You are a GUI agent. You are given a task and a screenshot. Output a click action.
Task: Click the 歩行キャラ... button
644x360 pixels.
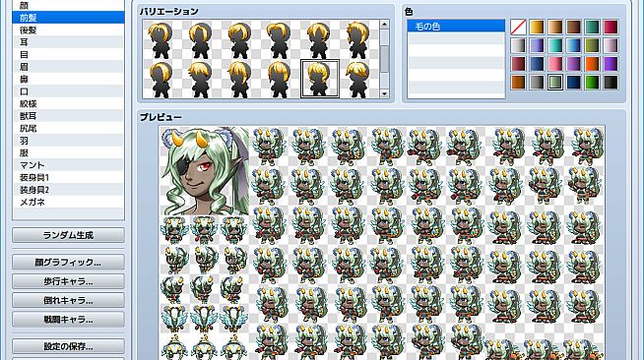[68, 281]
